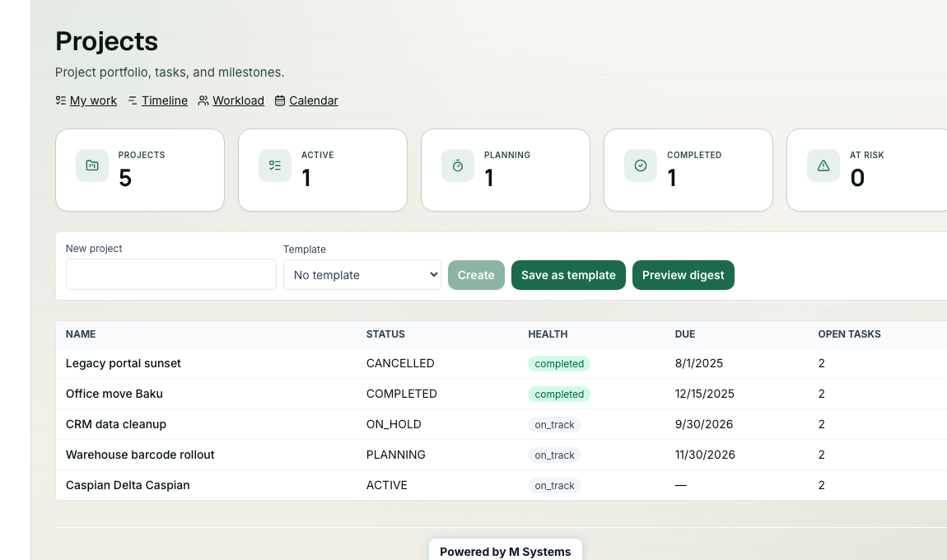The image size is (947, 560).
Task: Open the Template dropdown
Action: [x=362, y=275]
